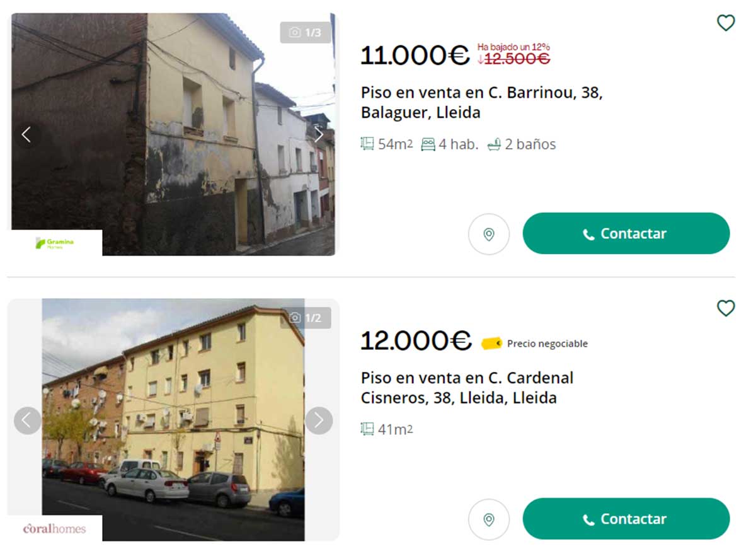This screenshot has height=556, width=756.
Task: Click the surface area icon showing 54m2
Action: pos(367,144)
